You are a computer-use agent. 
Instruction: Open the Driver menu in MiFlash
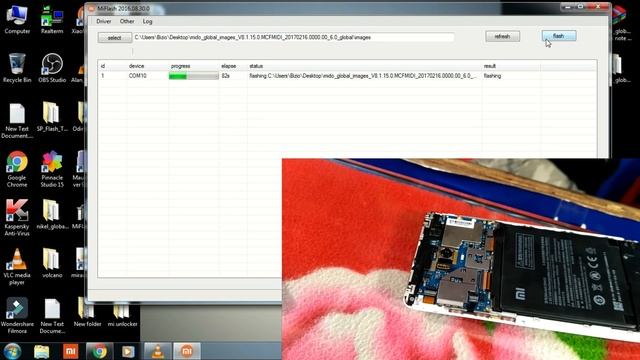(x=104, y=21)
